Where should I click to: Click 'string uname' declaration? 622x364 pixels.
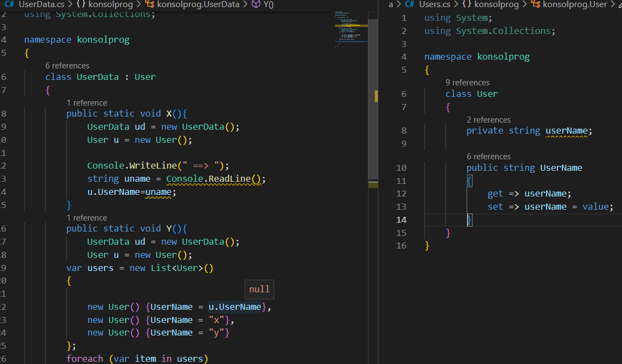point(119,179)
